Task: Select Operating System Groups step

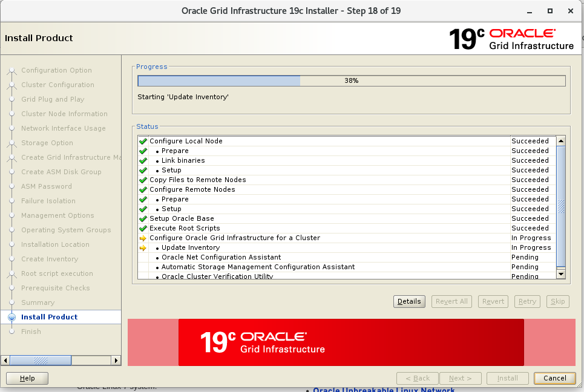Action: click(x=66, y=230)
